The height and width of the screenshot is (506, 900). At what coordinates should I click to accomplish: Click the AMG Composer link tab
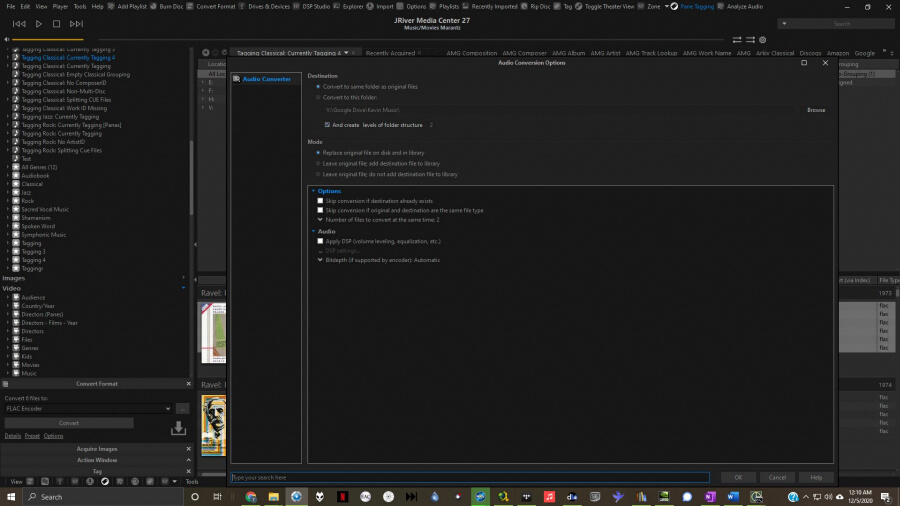(524, 53)
